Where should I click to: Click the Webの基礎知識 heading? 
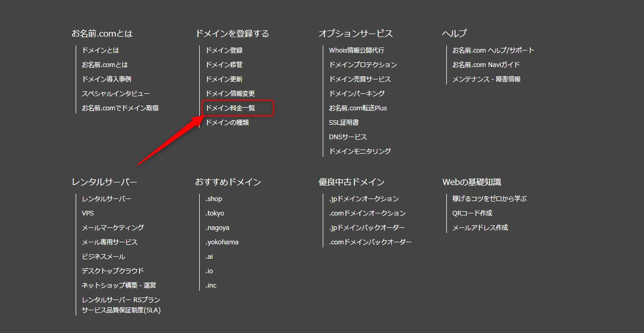point(472,182)
